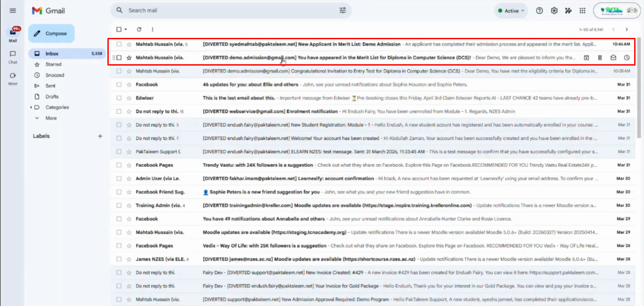Expand the Categories folder list

tap(31, 108)
